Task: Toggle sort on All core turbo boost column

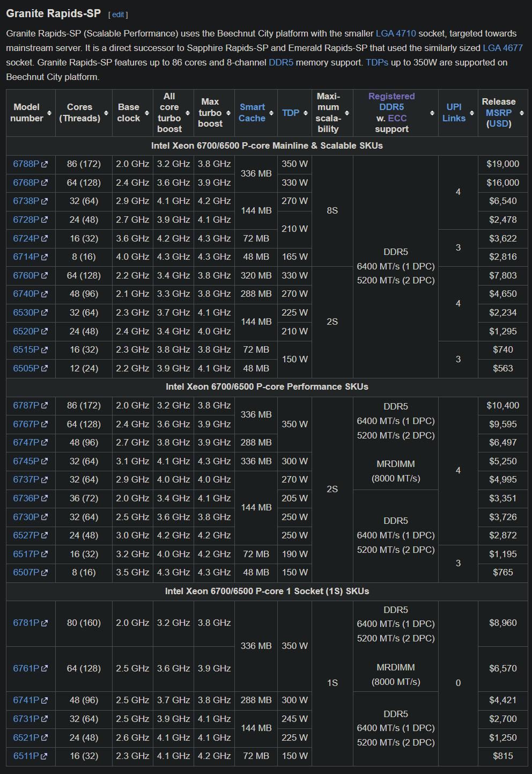Action: pyautogui.click(x=188, y=113)
